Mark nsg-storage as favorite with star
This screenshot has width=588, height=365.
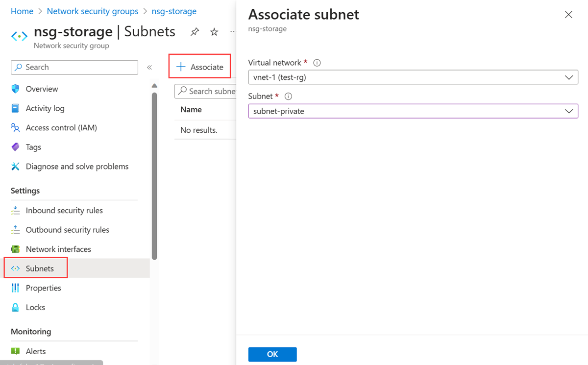(x=214, y=32)
